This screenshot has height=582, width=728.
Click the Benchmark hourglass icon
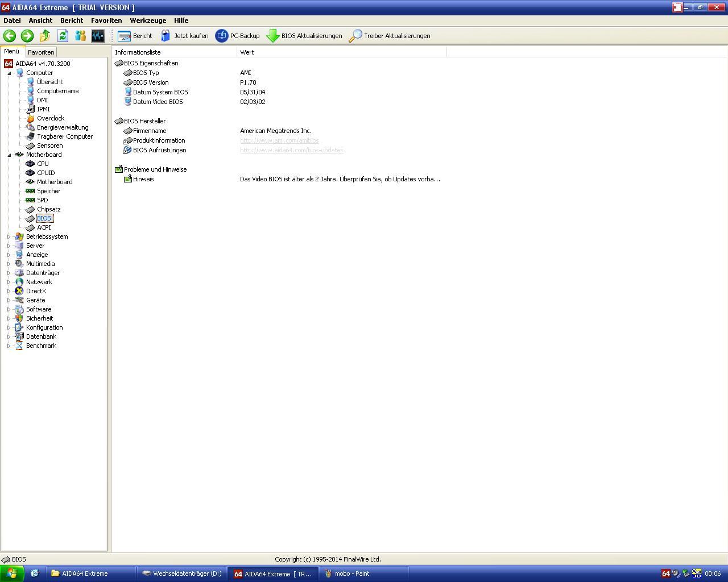tap(19, 346)
